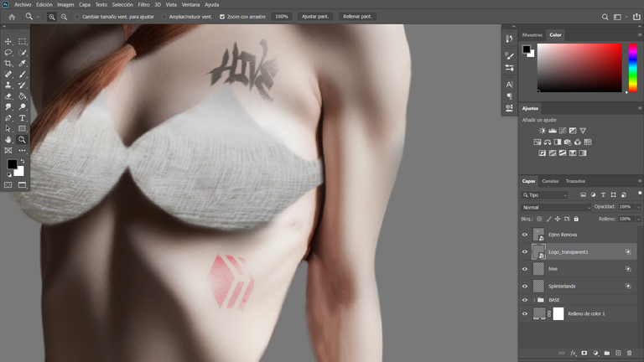Click the 100% zoom button
The image size is (644, 362).
tap(282, 17)
